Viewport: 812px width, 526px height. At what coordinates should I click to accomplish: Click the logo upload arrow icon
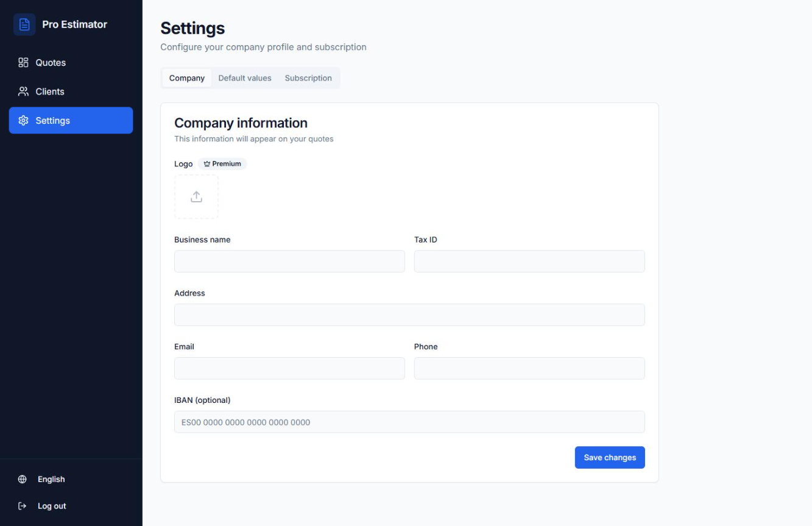pyautogui.click(x=196, y=197)
